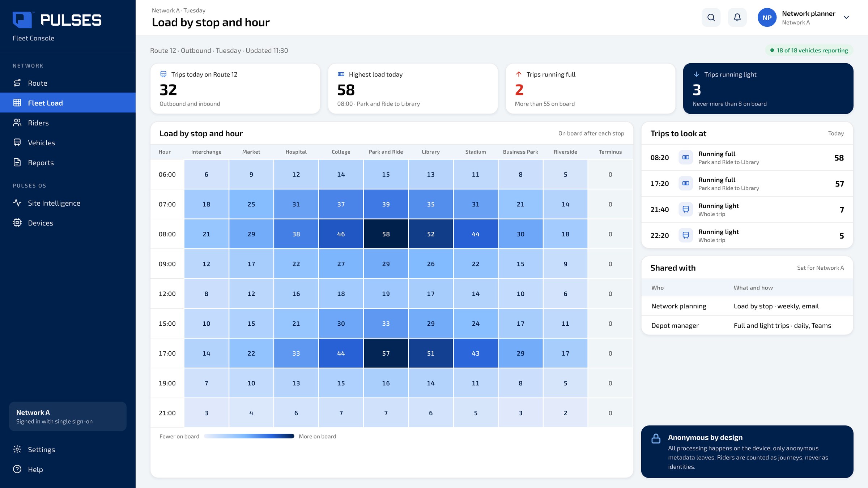Open the Vehicles bus icon
The image size is (868, 488).
point(17,143)
